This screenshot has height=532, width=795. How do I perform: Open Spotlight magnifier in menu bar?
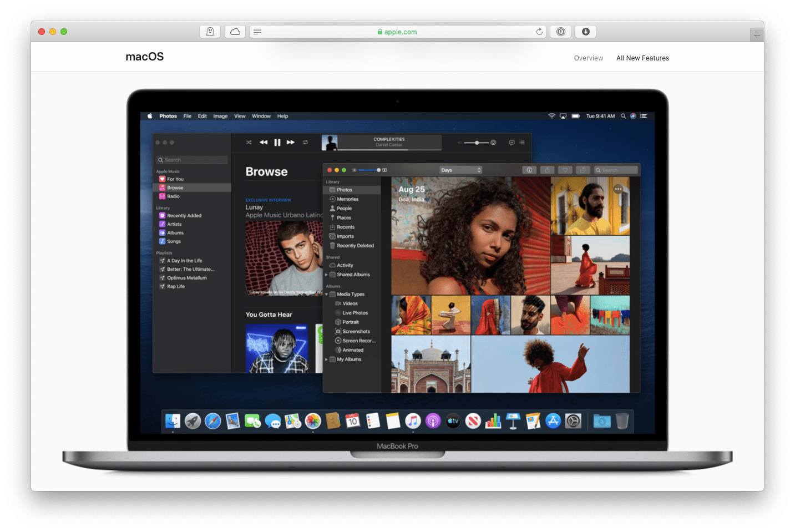[x=623, y=116]
